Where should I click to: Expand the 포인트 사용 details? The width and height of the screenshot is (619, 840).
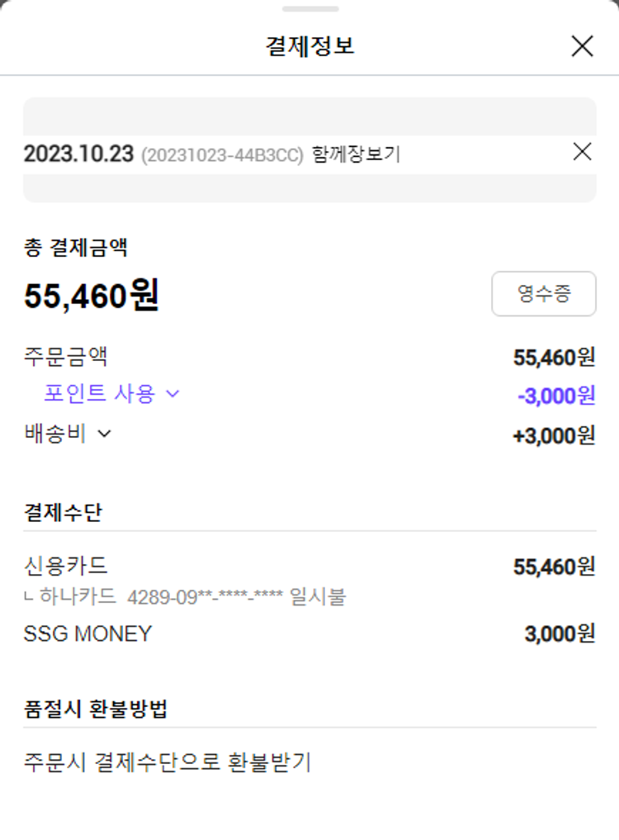pos(111,394)
